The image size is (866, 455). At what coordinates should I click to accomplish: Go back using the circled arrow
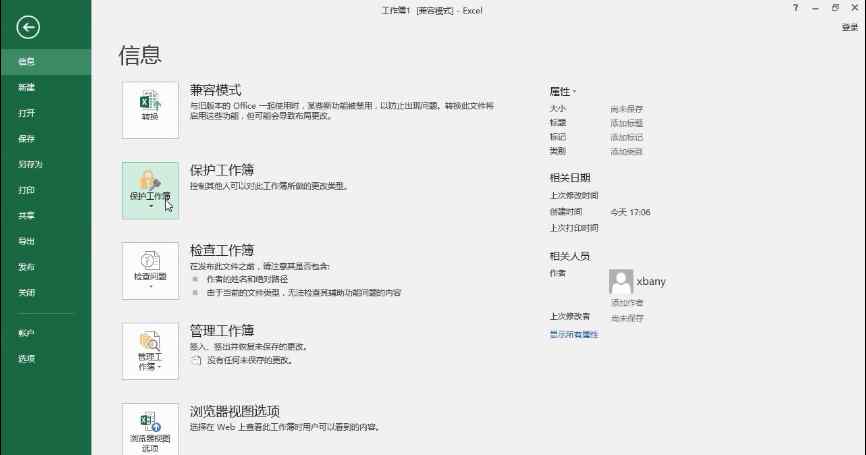click(x=28, y=27)
